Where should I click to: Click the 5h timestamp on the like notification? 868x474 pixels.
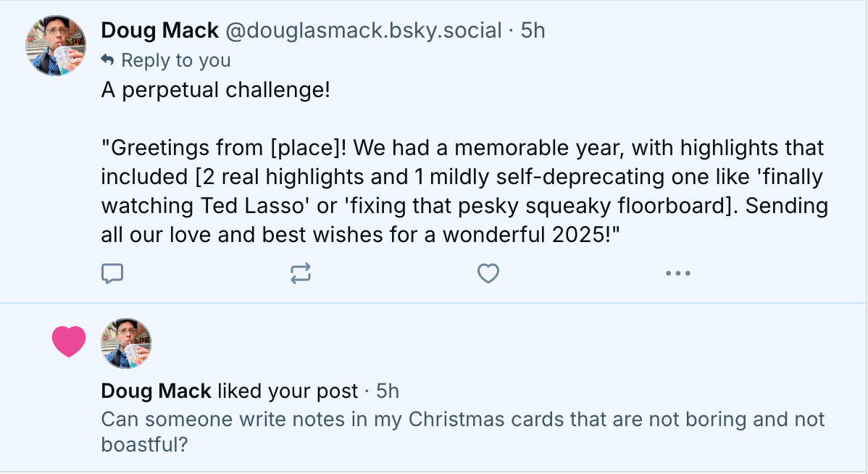[388, 391]
